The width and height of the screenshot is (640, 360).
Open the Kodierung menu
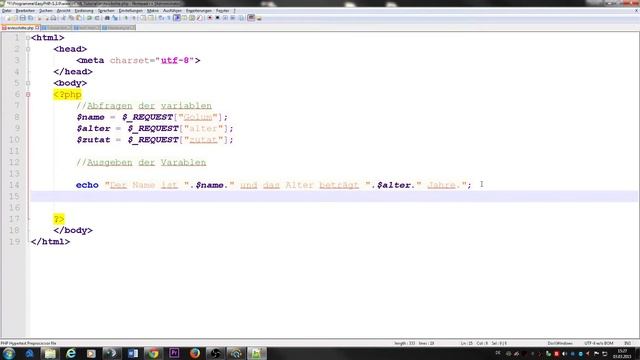tap(84, 11)
